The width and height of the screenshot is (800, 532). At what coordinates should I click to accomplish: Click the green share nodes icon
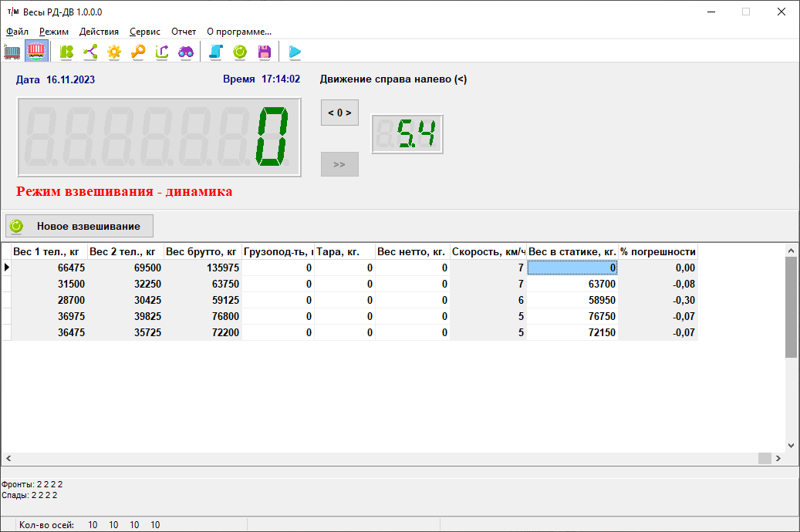coord(90,52)
